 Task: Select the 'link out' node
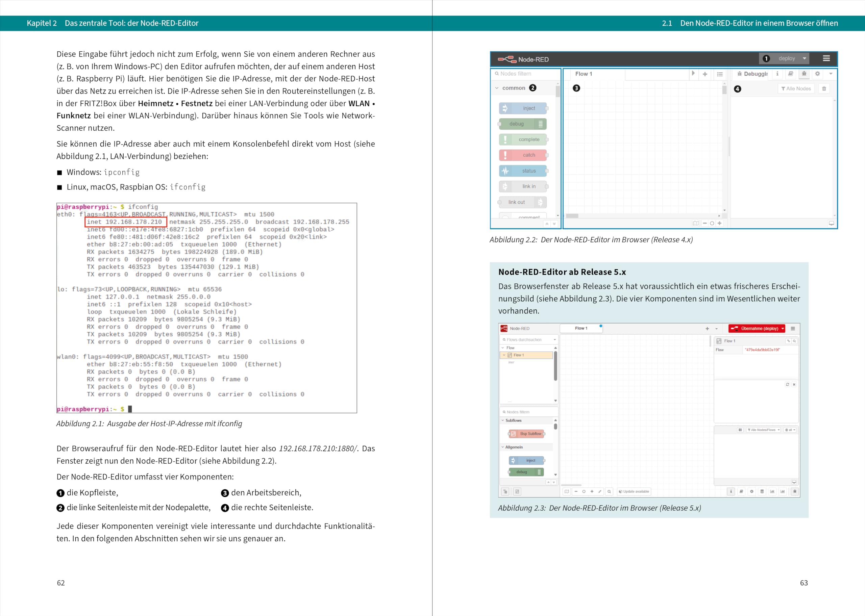tap(523, 202)
